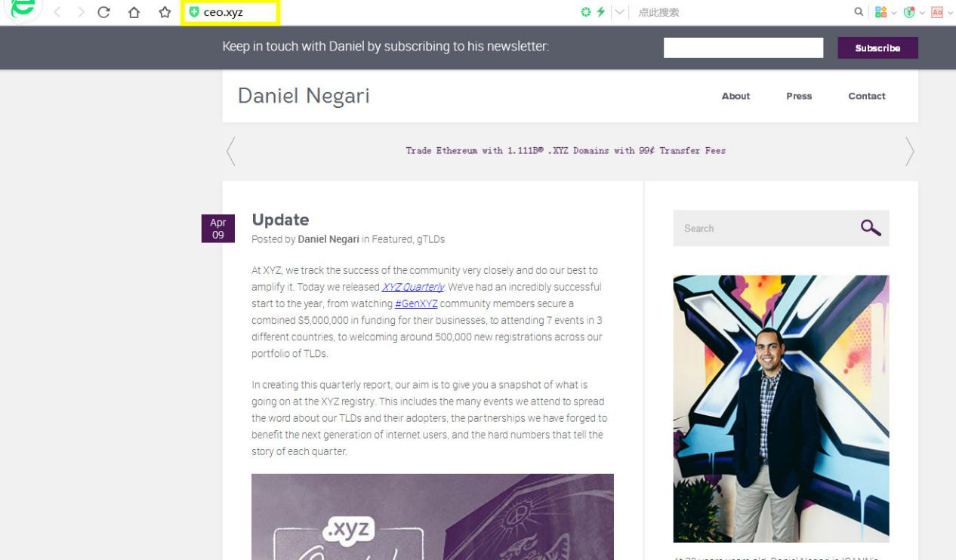Click the browser back arrow

57,12
